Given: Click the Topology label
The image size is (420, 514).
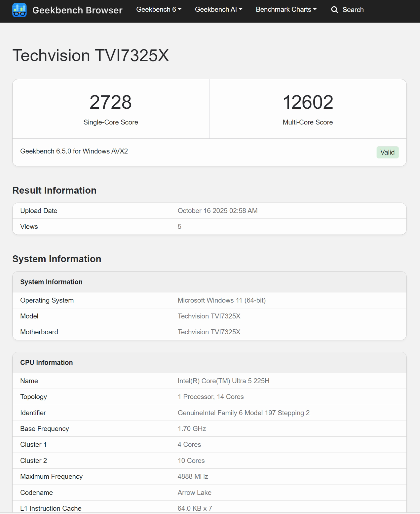Looking at the screenshot, I should click(34, 397).
